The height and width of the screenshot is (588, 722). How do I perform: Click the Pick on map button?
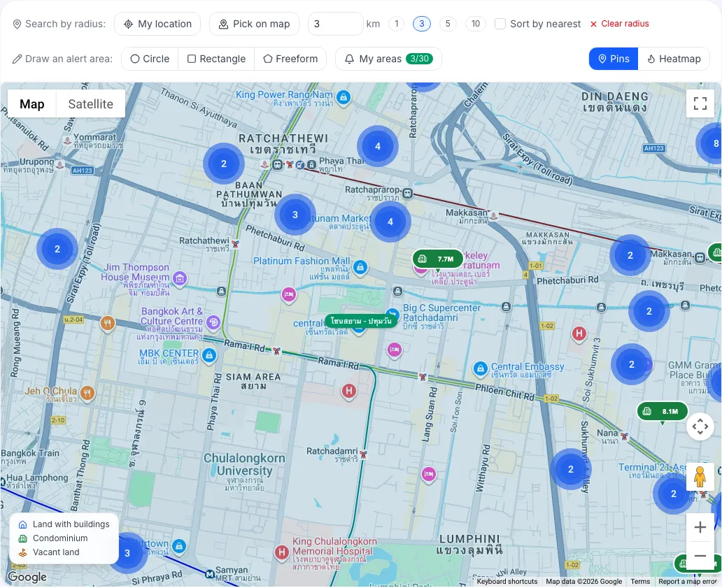click(x=254, y=24)
